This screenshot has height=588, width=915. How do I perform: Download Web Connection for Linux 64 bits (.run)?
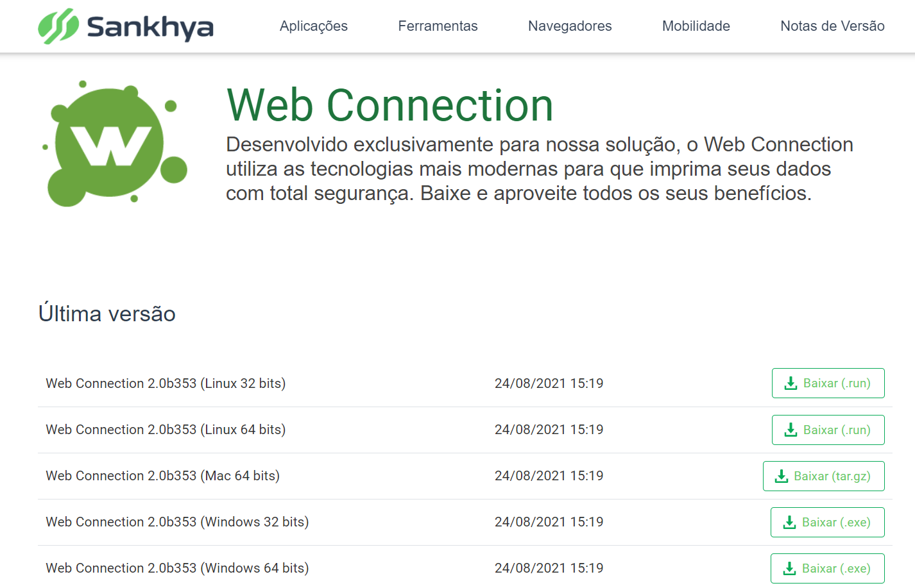click(x=828, y=430)
